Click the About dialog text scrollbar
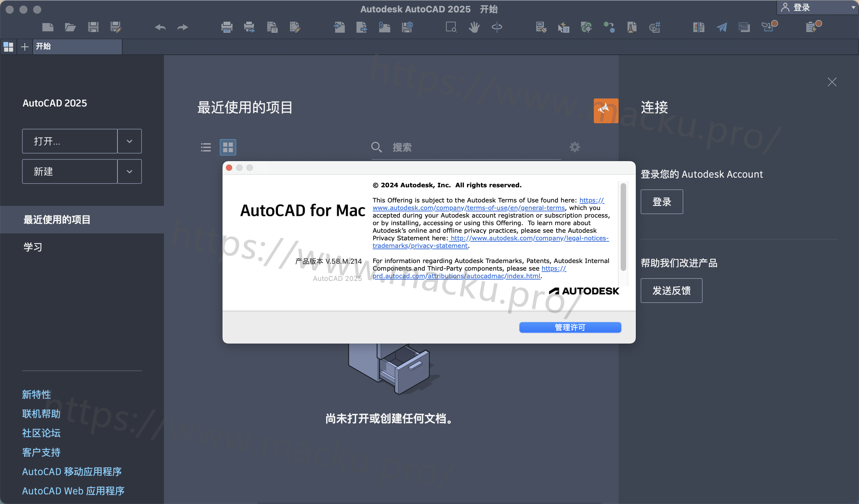 coord(623,227)
